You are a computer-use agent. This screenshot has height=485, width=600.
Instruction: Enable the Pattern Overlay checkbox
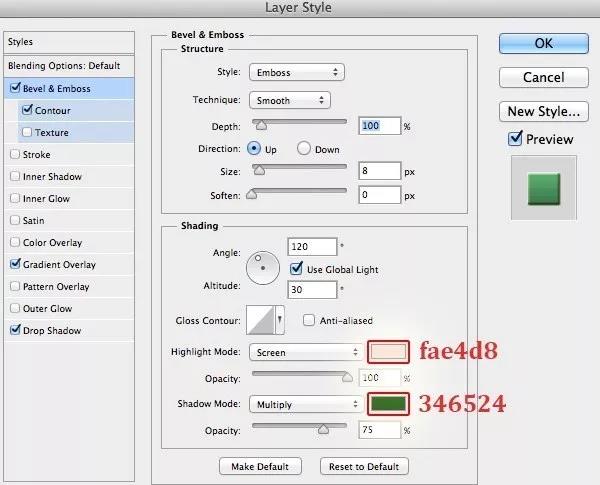(x=15, y=286)
